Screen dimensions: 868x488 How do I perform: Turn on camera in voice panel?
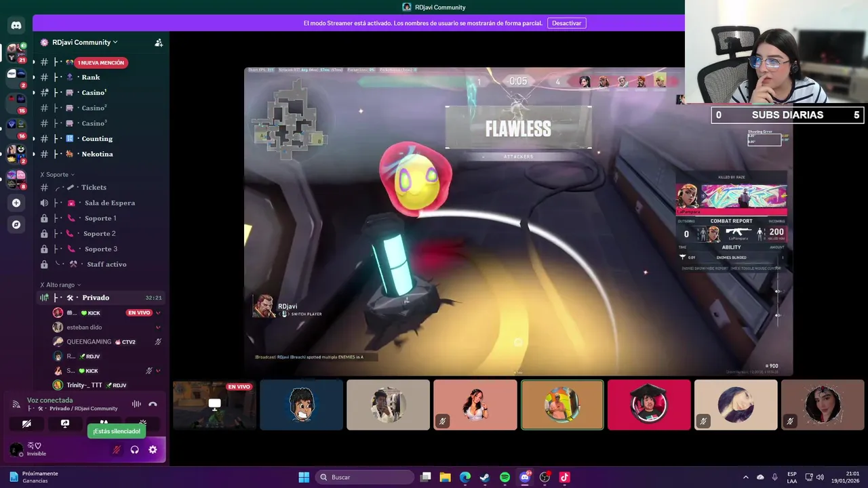26,424
